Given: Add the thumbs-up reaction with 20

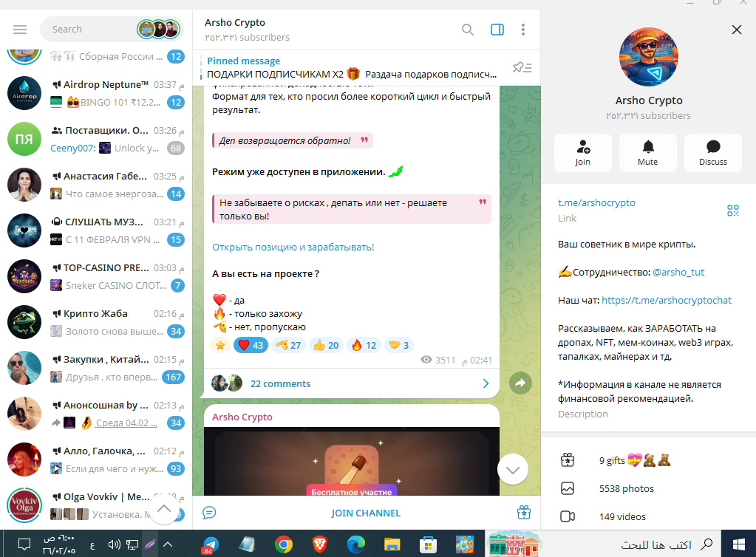Looking at the screenshot, I should [326, 345].
